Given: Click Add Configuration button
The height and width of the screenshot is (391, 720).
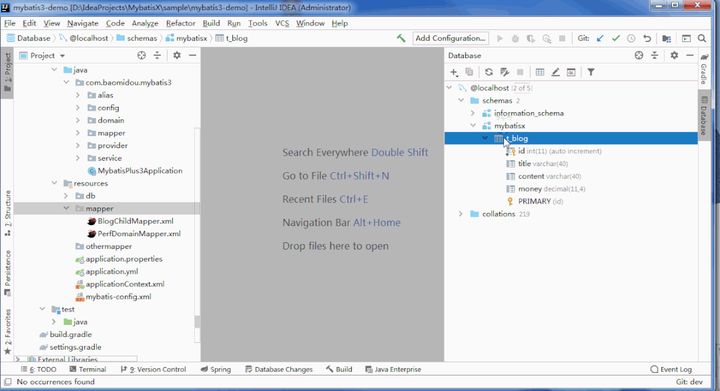Looking at the screenshot, I should [450, 39].
